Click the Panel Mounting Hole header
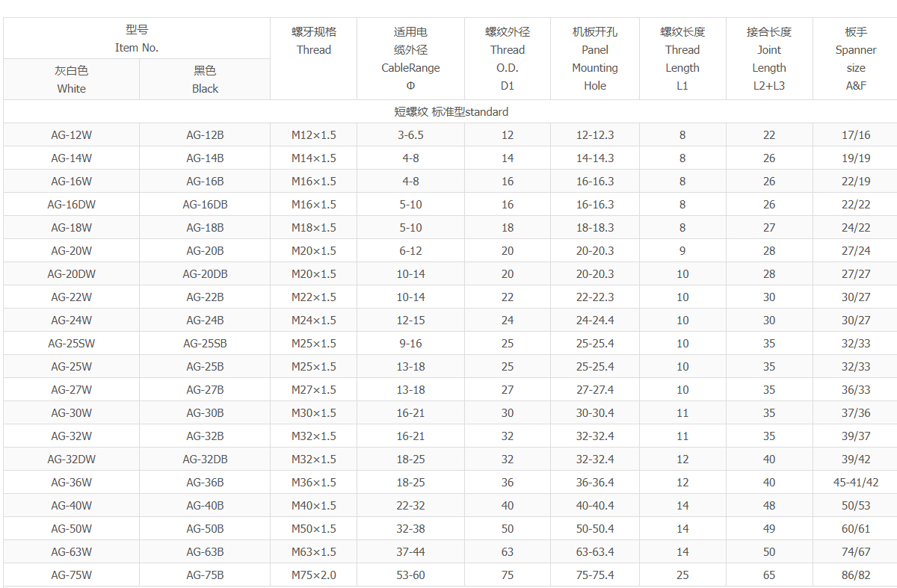 tap(594, 59)
